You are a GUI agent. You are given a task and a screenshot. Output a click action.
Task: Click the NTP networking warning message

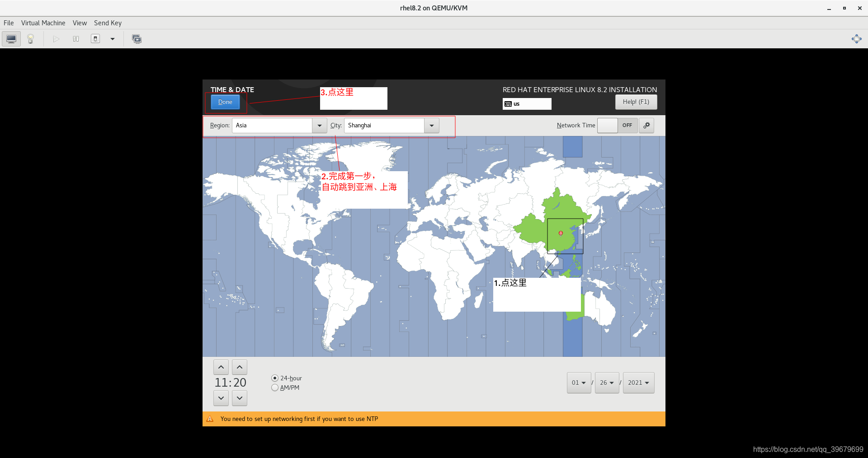pyautogui.click(x=299, y=419)
